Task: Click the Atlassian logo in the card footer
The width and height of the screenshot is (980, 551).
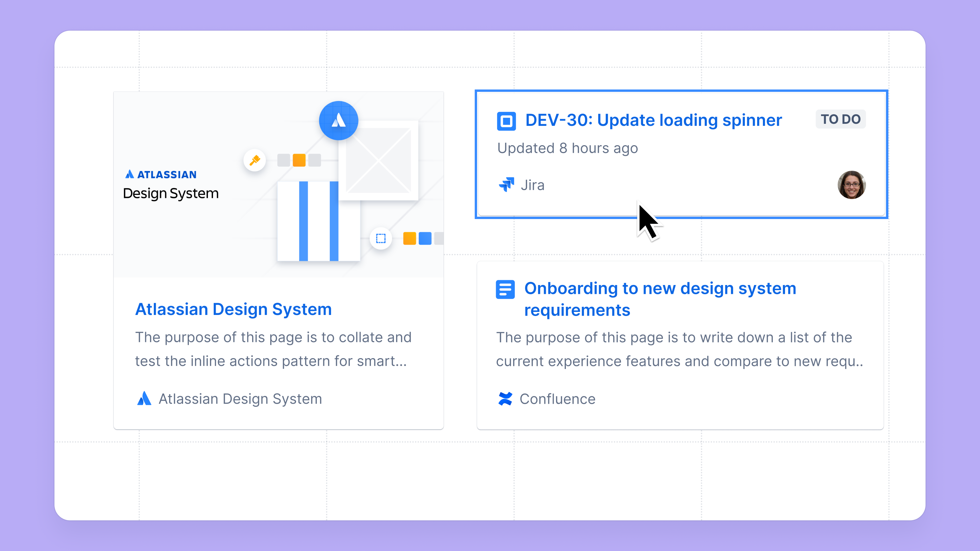Action: coord(144,399)
